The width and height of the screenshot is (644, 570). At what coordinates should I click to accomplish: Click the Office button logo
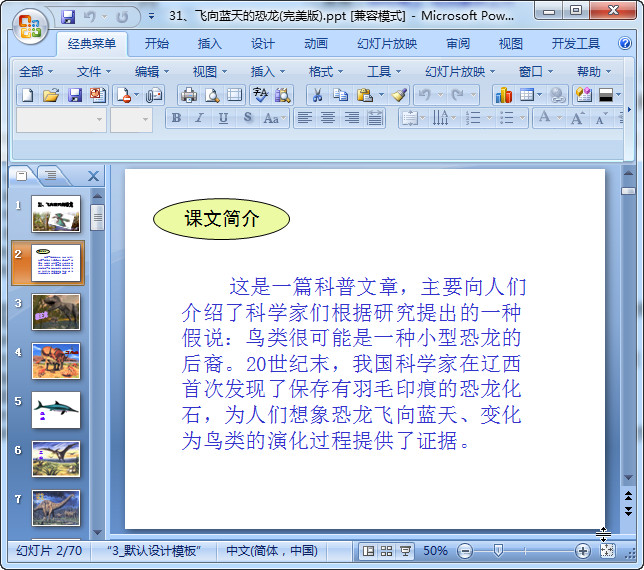30,26
